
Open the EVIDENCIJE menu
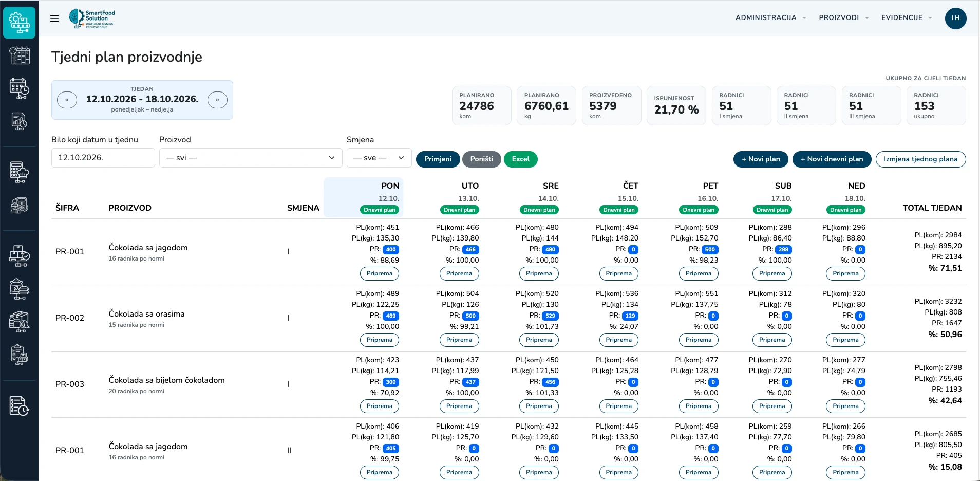[x=907, y=17]
